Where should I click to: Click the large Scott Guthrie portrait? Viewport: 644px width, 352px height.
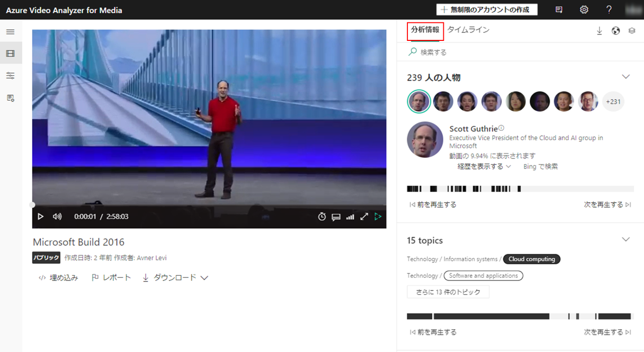tap(425, 140)
